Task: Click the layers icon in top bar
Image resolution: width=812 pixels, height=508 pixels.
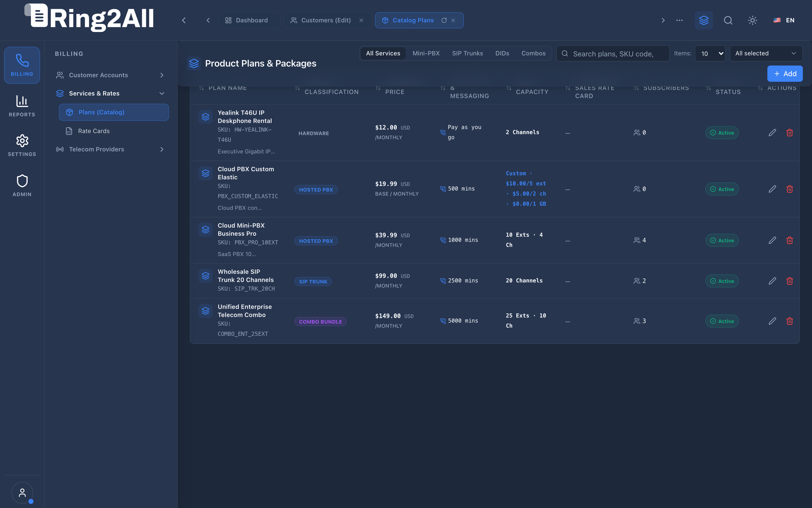Action: click(704, 20)
